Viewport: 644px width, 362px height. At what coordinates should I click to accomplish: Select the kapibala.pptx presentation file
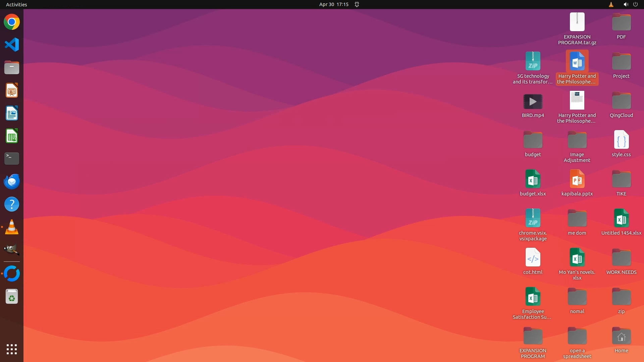577,180
